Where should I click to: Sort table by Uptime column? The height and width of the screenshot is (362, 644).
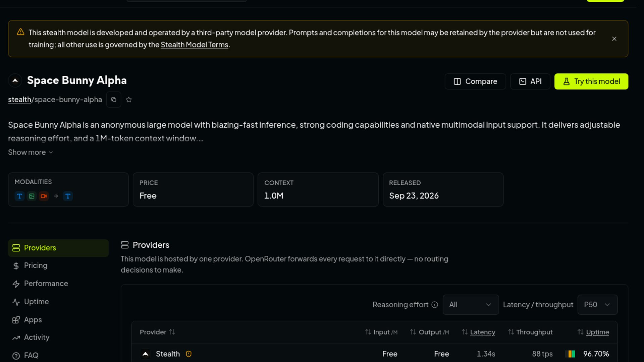coord(593,332)
